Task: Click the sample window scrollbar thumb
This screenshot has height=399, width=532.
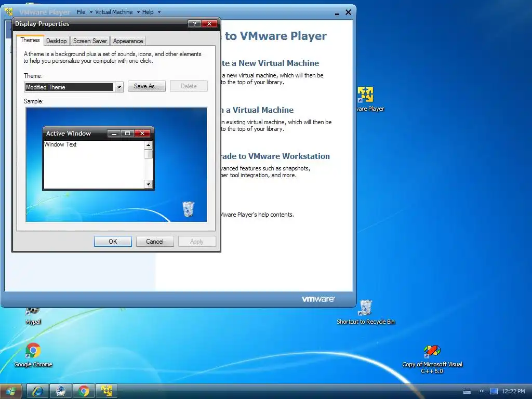Action: [x=148, y=154]
